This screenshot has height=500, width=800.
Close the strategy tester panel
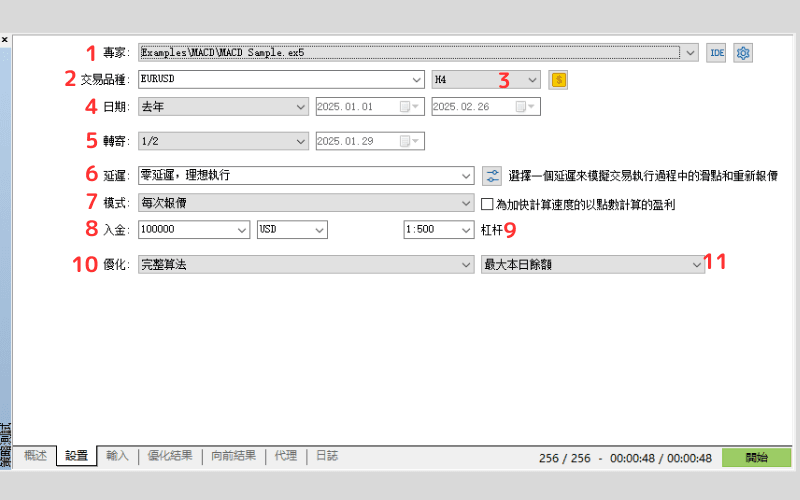5,39
